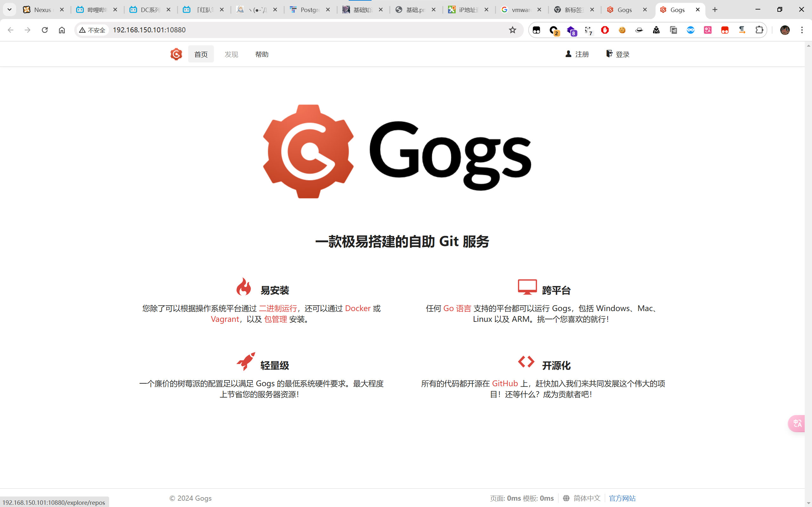Bookmark this page with the star icon
This screenshot has width=812, height=507.
pos(512,30)
